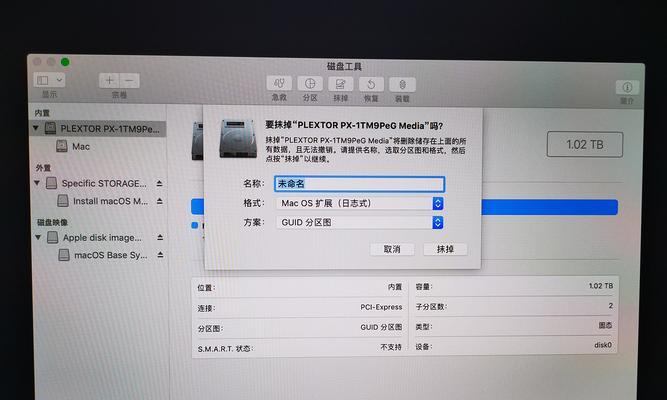
Task: Click the Erase (抹掉) dialog button
Action: [445, 249]
